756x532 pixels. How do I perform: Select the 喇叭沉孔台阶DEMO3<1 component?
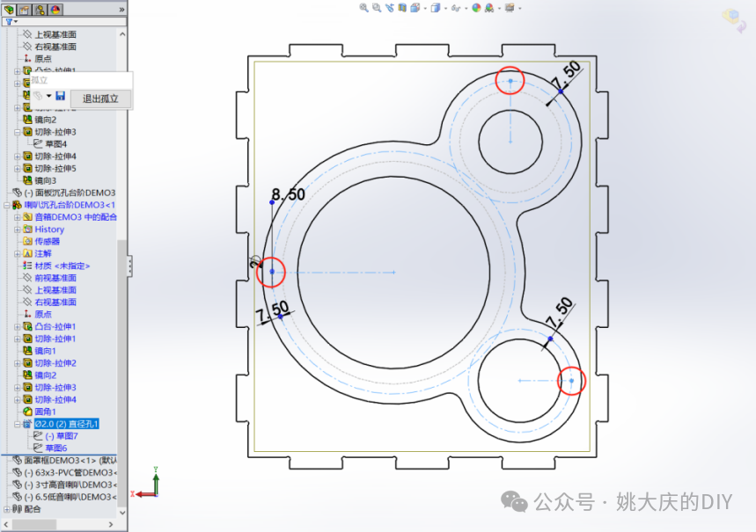click(70, 205)
